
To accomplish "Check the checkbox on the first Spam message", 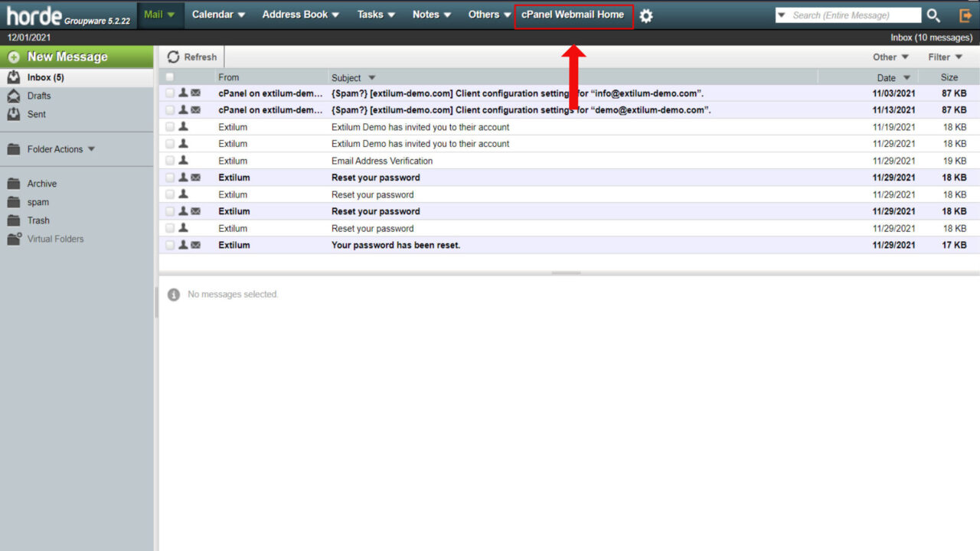I will tap(169, 93).
